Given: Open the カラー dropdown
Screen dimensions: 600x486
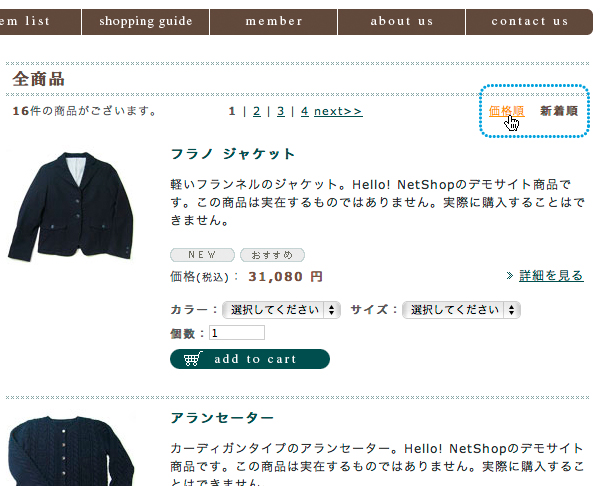Looking at the screenshot, I should coord(281,310).
